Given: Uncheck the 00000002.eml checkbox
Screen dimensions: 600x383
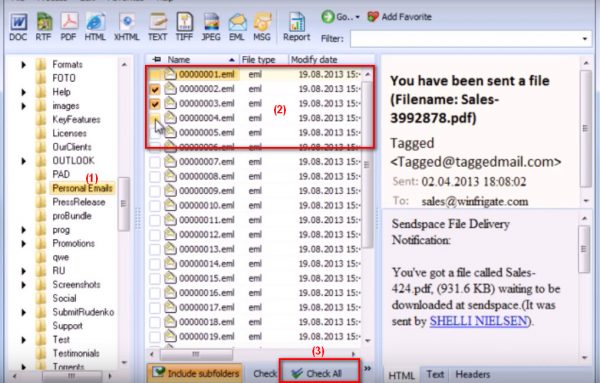Looking at the screenshot, I should [155, 89].
